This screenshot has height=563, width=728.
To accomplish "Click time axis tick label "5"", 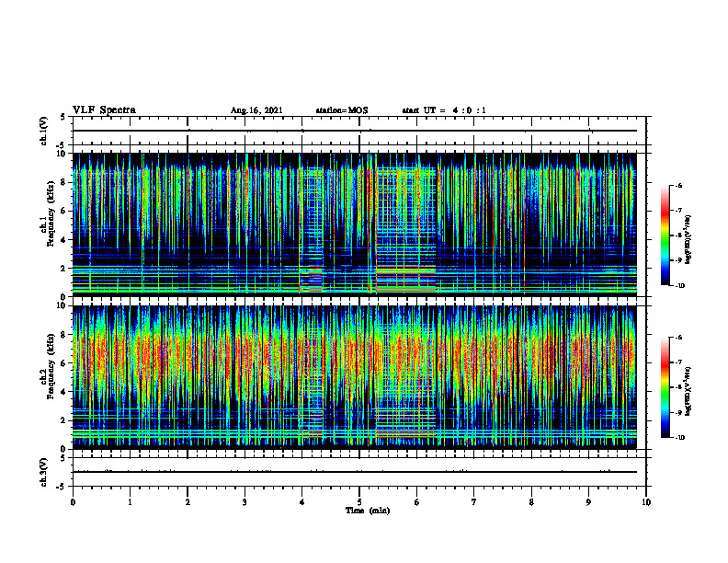I will pos(359,502).
